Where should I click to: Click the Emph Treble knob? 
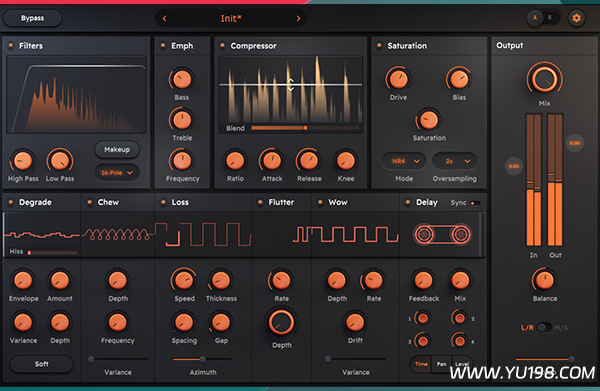(182, 120)
